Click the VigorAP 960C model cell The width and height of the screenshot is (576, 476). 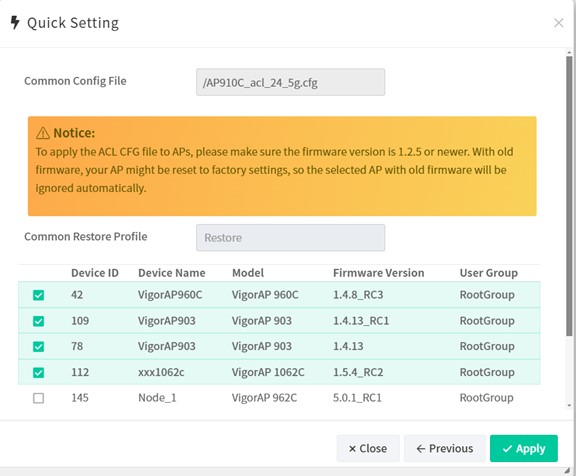coord(265,295)
